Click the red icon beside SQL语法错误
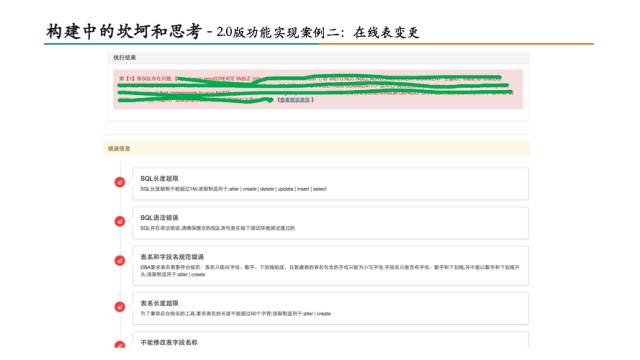640x360 pixels. pos(120,221)
